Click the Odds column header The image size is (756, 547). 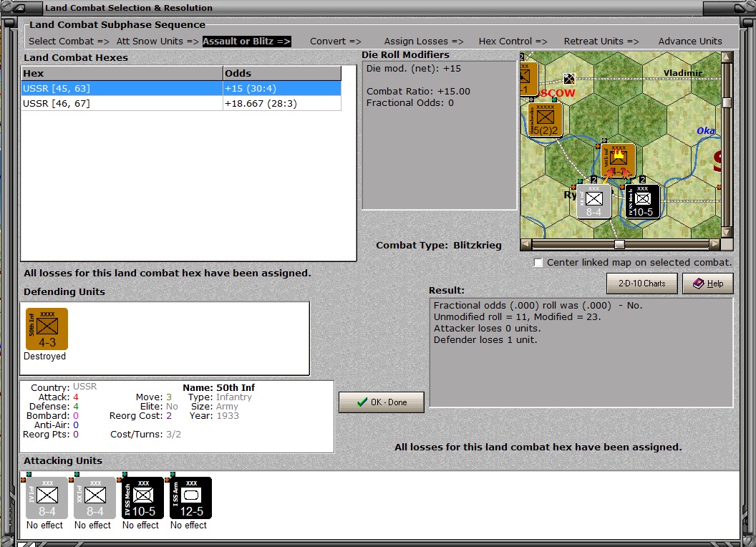tap(282, 73)
